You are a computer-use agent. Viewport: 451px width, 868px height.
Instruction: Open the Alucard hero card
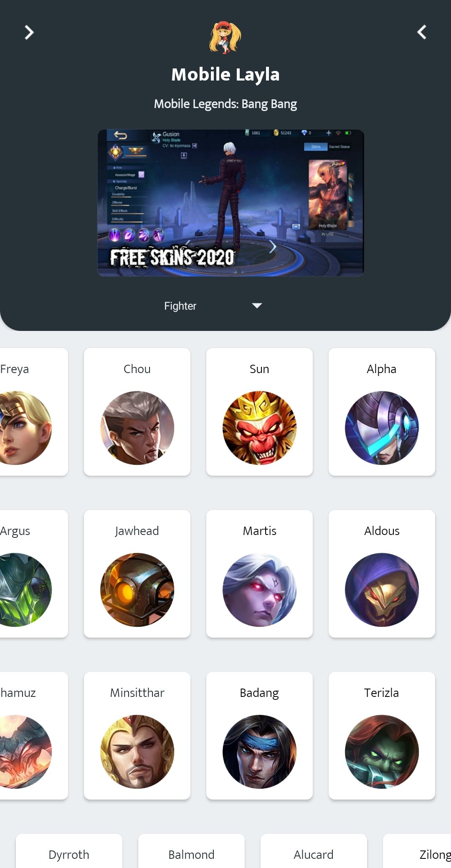314,851
